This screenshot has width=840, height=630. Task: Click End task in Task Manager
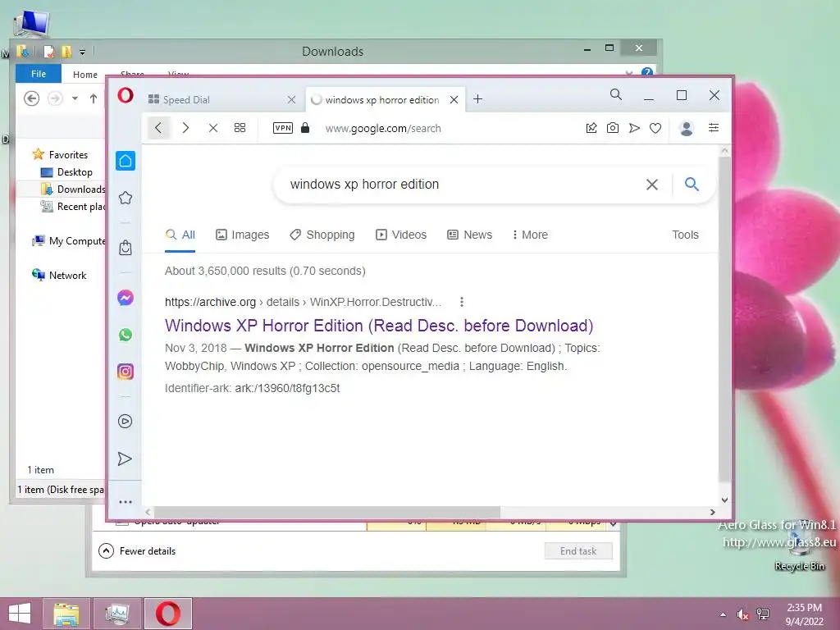[578, 550]
